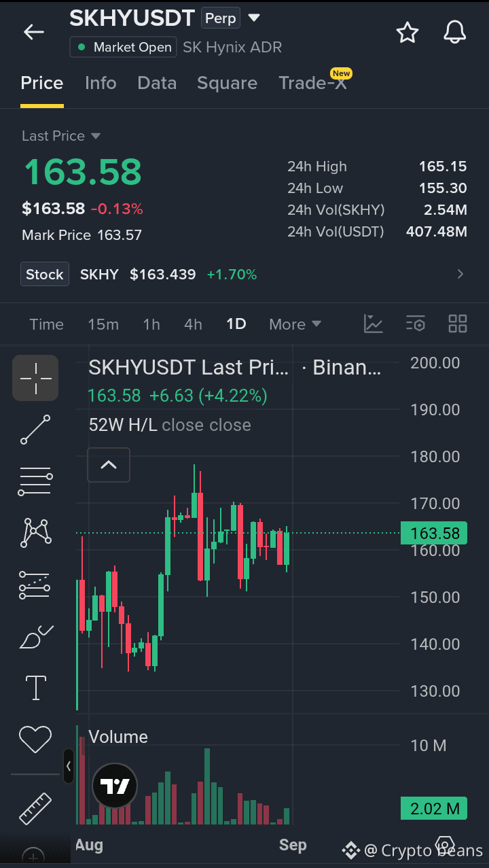Go back using the left arrow
Viewport: 489px width, 868px height.
(34, 32)
